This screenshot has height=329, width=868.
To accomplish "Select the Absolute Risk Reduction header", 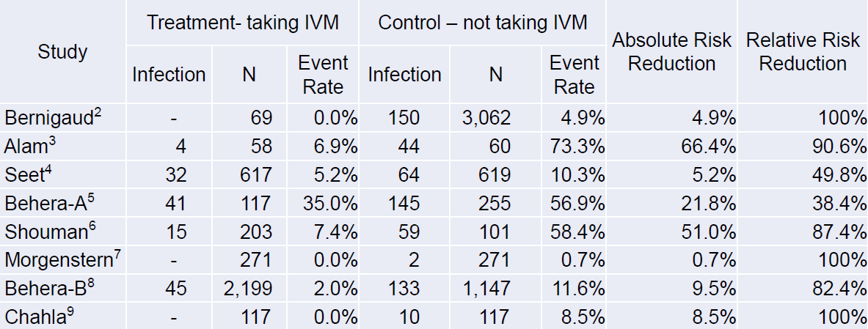I will coord(671,52).
